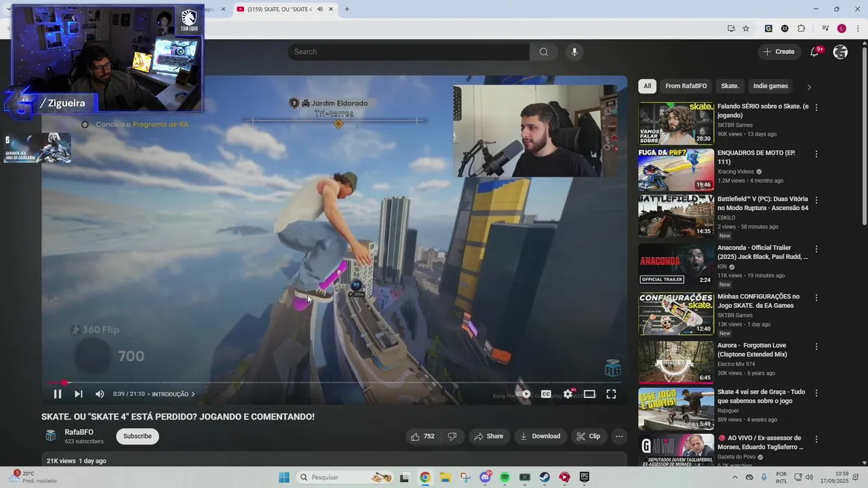Open the Battlefield V Duas Vitória video title
The height and width of the screenshot is (488, 868).
(763, 203)
